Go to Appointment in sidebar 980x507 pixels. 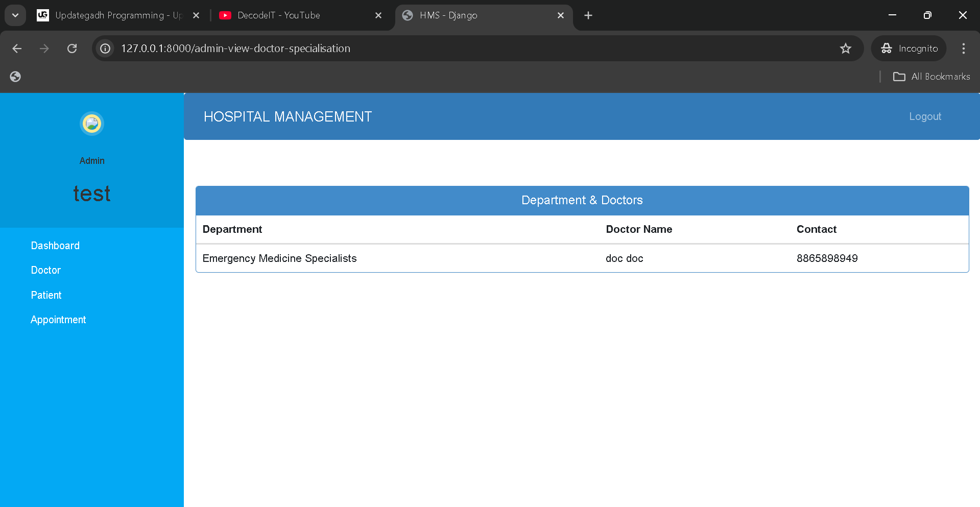(x=58, y=320)
